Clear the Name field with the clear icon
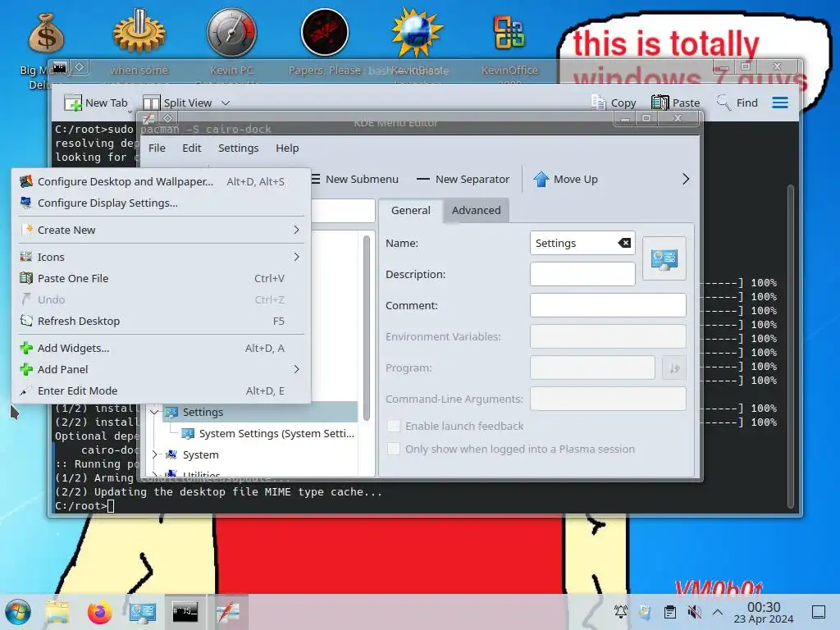Screen dimensions: 840x630 coord(624,243)
